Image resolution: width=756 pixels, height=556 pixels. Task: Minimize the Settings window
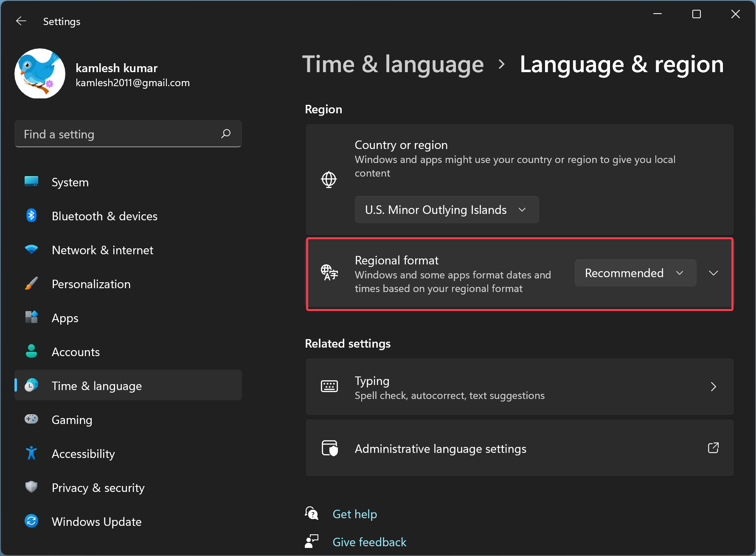(x=658, y=14)
